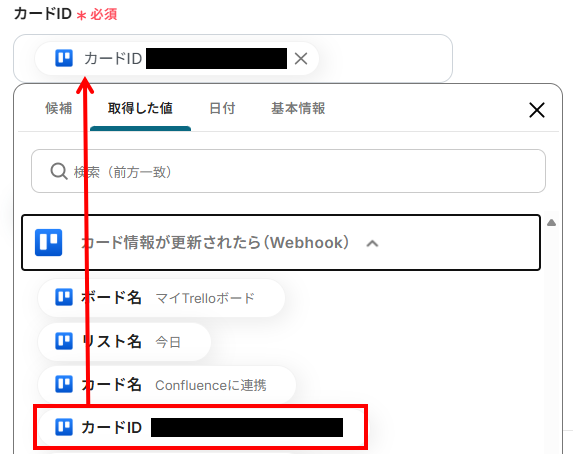Insert the ボード名 value chip
Image resolution: width=573 pixels, height=454 pixels.
(x=161, y=298)
